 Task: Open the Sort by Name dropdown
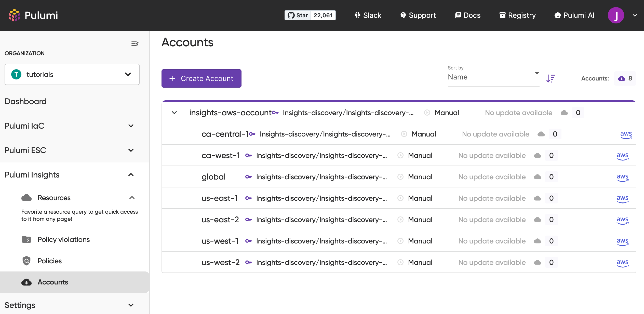coord(494,77)
